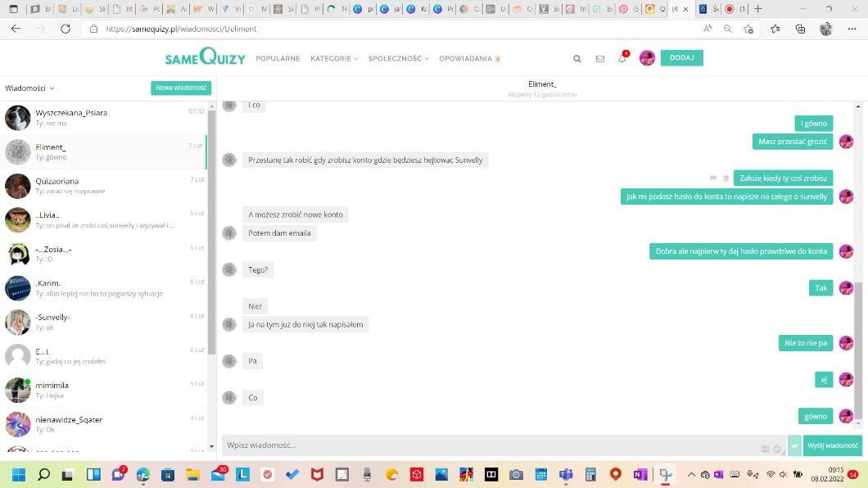Click the Nowa wiadomość button
The width and height of the screenshot is (868, 488).
click(181, 88)
